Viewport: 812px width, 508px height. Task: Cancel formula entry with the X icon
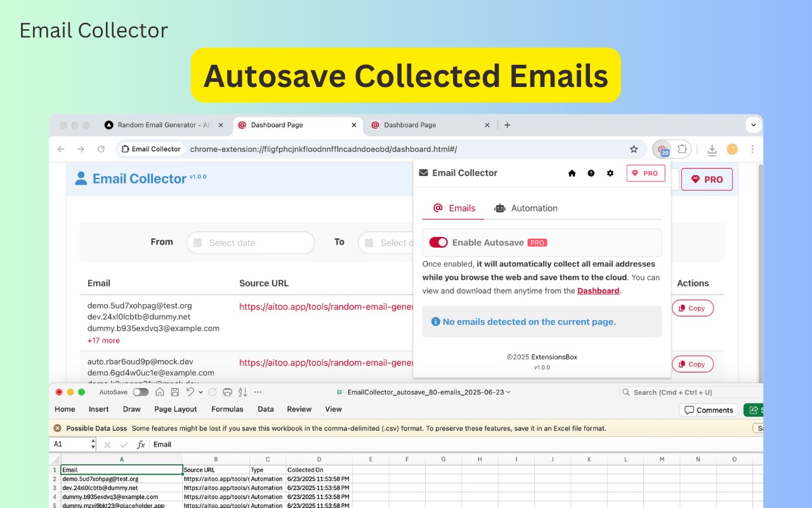pyautogui.click(x=107, y=444)
